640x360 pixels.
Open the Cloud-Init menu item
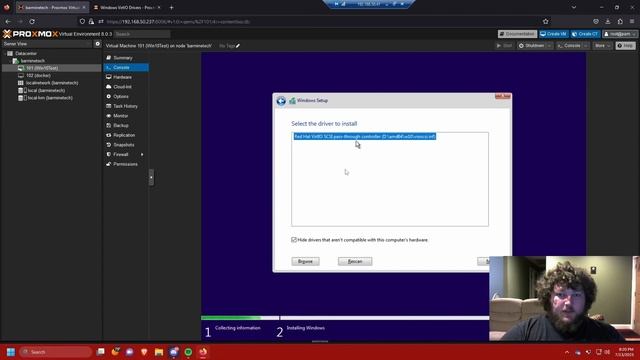[x=126, y=87]
